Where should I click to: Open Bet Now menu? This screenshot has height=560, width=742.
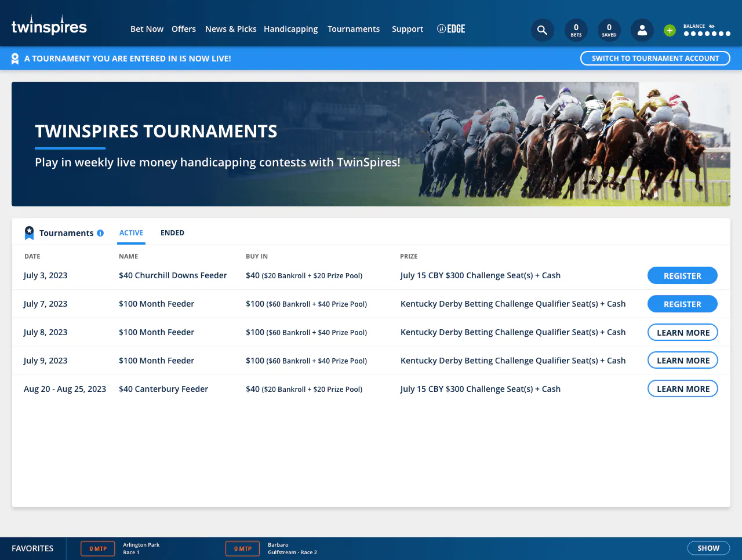click(x=147, y=29)
